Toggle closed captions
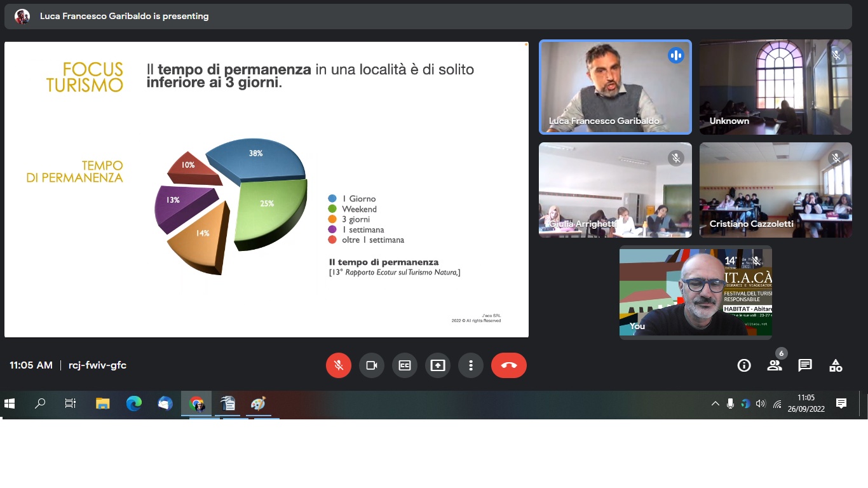The image size is (868, 488). click(x=405, y=365)
